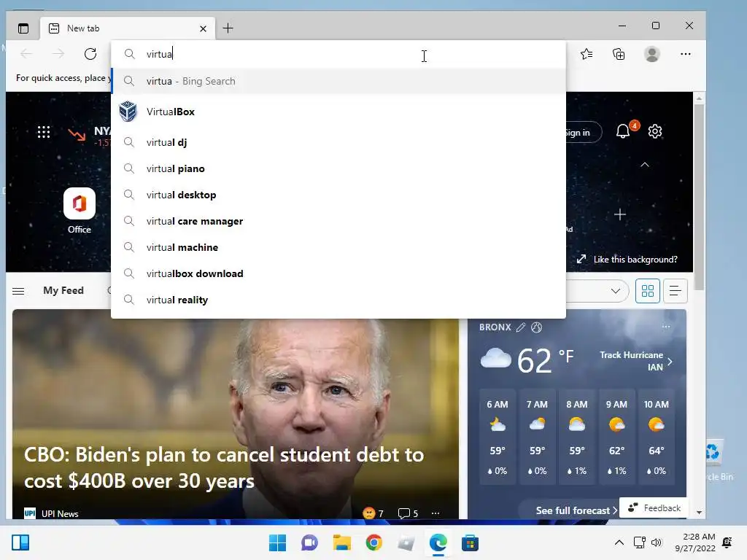The height and width of the screenshot is (560, 747).
Task: Open the Collections icon
Action: point(619,54)
